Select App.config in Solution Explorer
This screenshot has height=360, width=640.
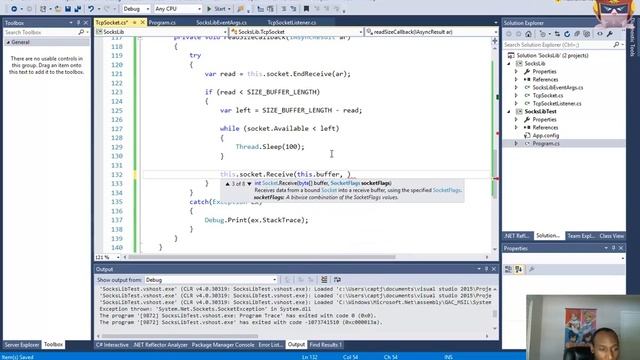pos(546,136)
